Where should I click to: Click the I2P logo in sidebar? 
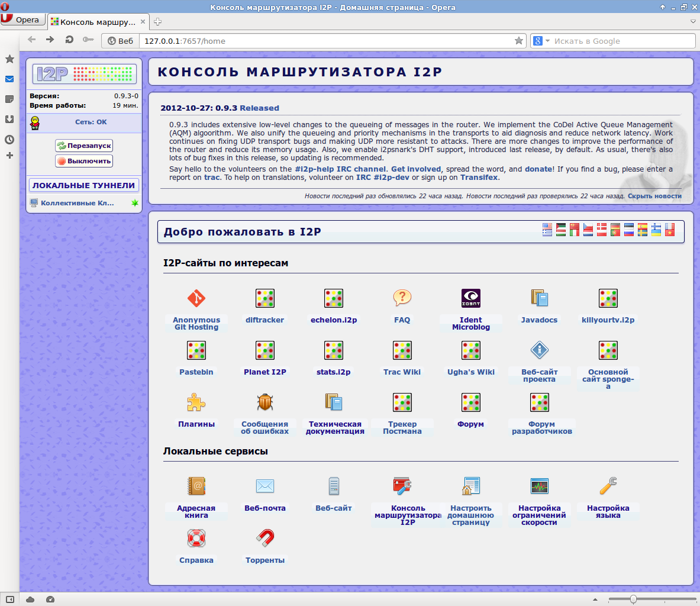84,74
